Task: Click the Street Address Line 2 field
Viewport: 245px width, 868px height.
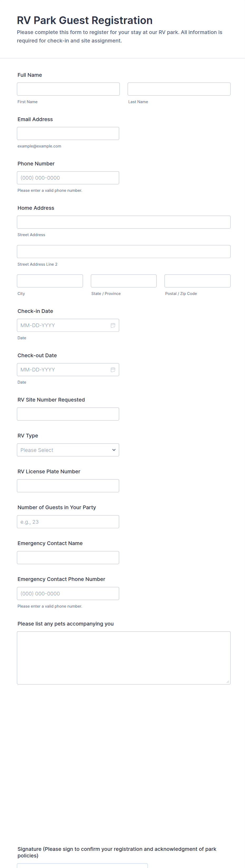Action: coord(124,251)
